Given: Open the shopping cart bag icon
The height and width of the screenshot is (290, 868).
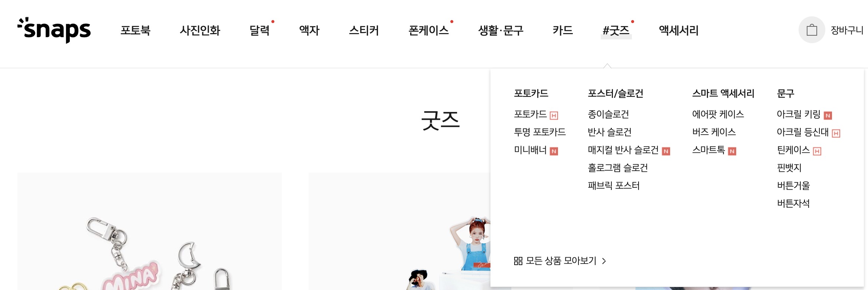Looking at the screenshot, I should click(812, 30).
